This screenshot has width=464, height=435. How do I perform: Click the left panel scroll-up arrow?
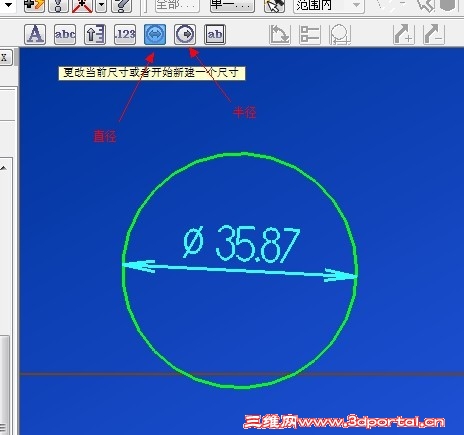[x=4, y=168]
